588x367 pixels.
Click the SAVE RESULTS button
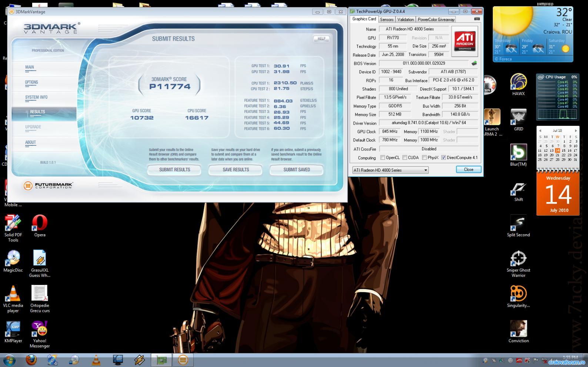(235, 170)
